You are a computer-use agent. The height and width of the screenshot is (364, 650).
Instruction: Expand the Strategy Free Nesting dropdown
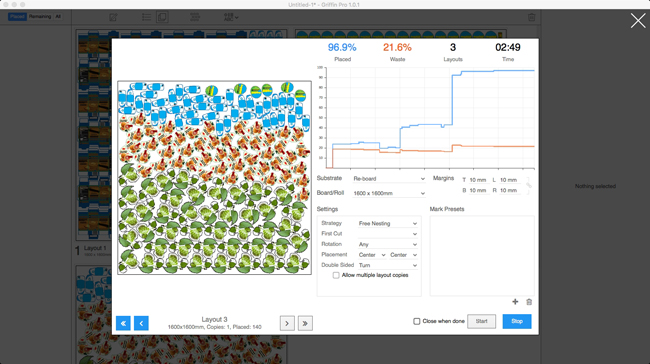click(x=388, y=223)
